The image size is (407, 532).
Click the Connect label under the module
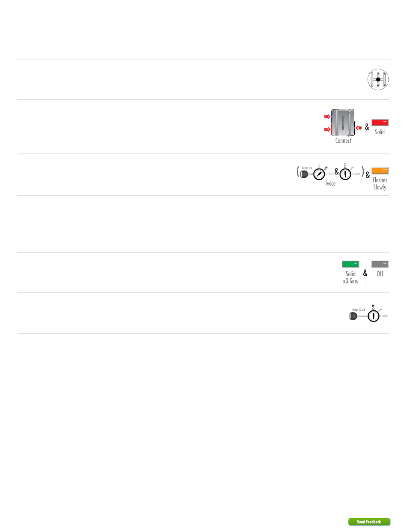pyautogui.click(x=343, y=141)
